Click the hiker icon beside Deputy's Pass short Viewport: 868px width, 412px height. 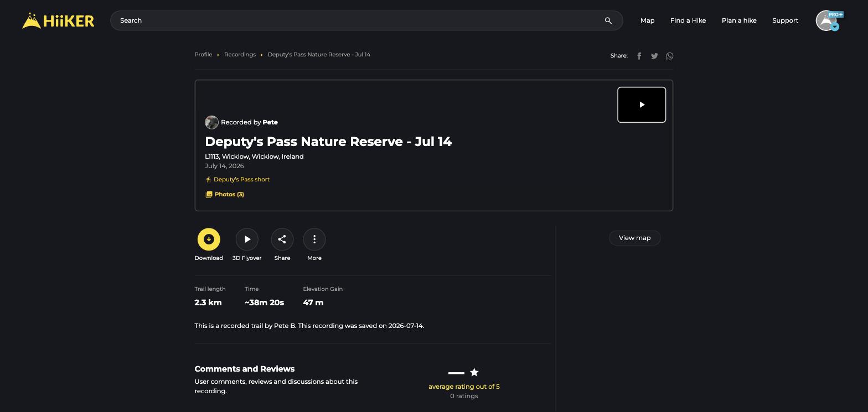[x=208, y=180]
